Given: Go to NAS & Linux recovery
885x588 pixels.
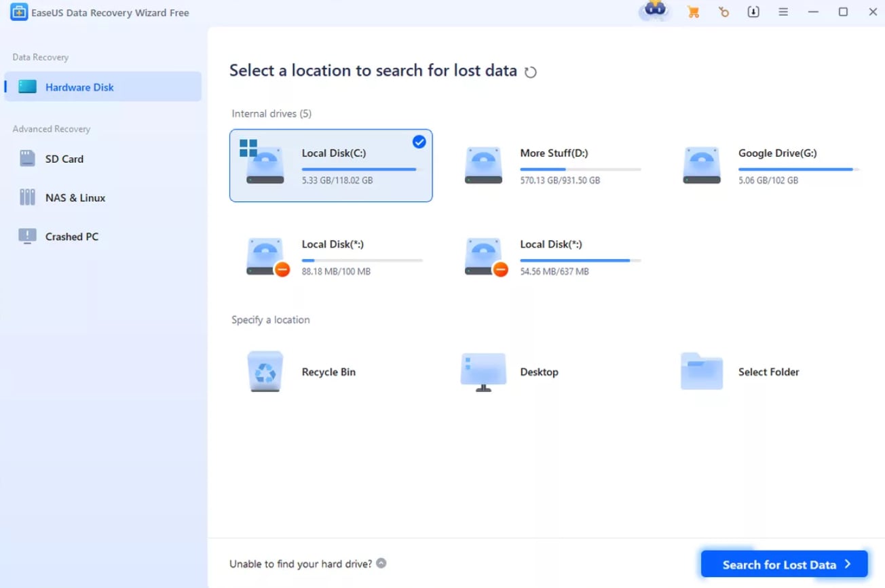Looking at the screenshot, I should click(75, 197).
